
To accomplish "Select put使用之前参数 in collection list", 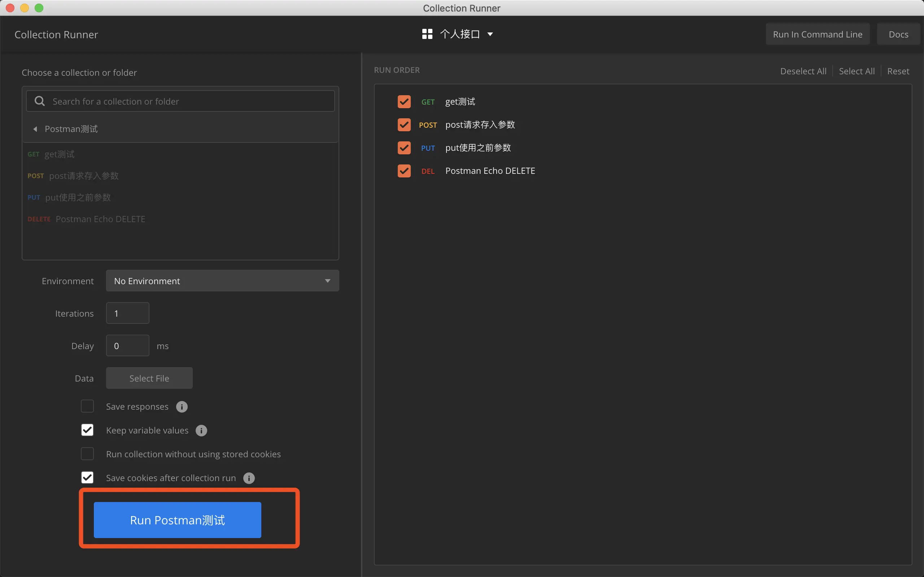I will tap(78, 197).
